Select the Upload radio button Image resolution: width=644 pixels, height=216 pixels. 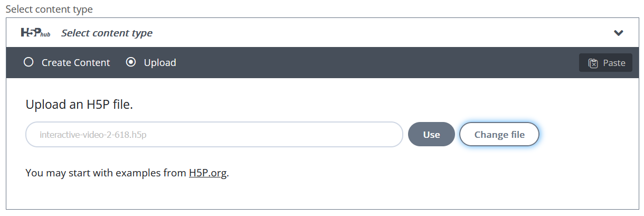coord(131,62)
